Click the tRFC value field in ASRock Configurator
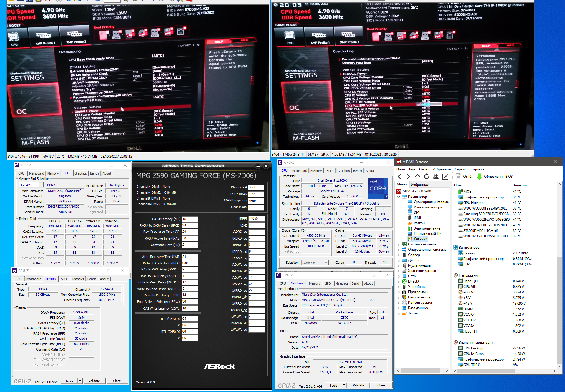Screen dimensions: 565x392 190,263
